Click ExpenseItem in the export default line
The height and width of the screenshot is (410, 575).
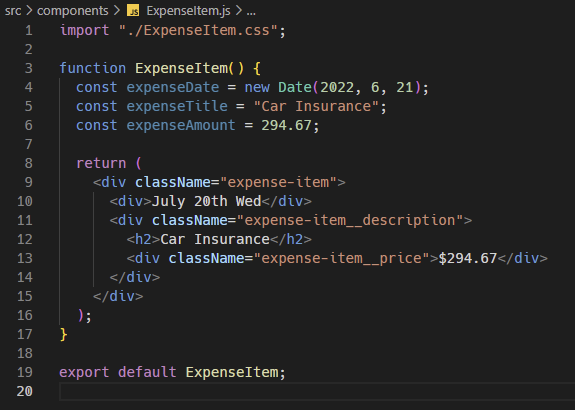point(232,372)
